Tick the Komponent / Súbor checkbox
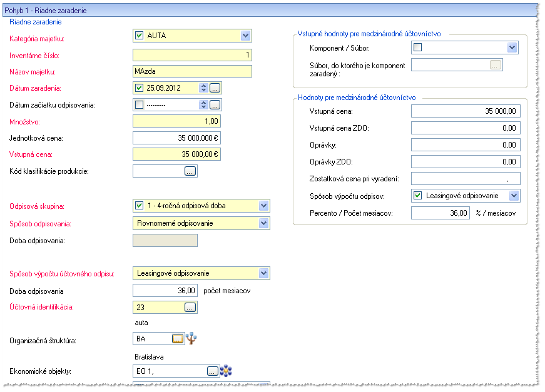The height and width of the screenshot is (392, 545). [x=418, y=48]
